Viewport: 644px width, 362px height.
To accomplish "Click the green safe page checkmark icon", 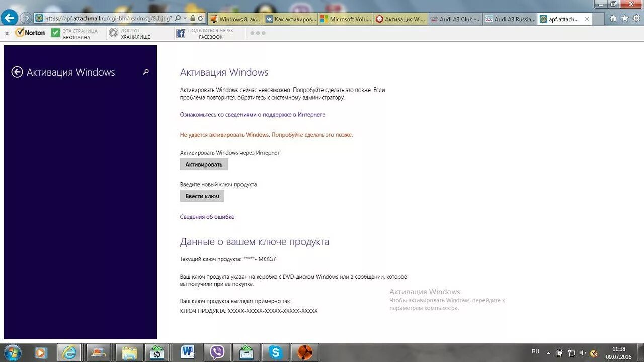I will click(x=55, y=33).
